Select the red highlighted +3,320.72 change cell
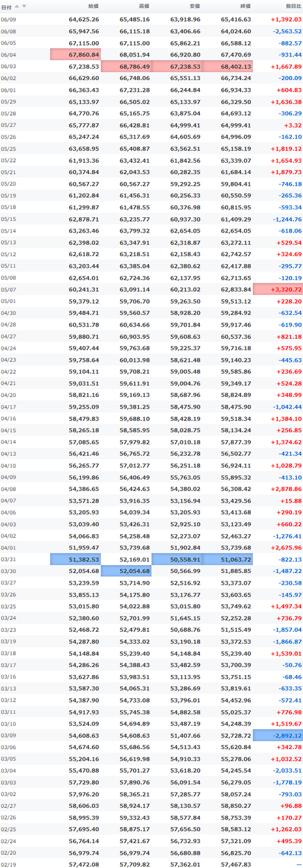303x868 pixels. pos(278,289)
